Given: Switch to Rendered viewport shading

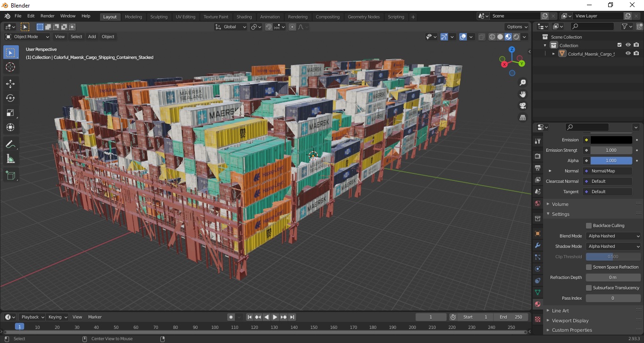Looking at the screenshot, I should [516, 37].
